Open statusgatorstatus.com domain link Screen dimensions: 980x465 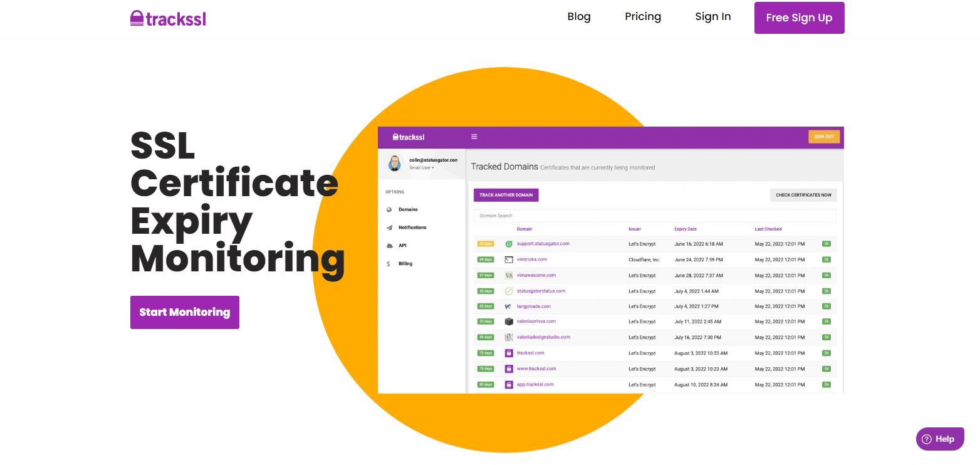point(541,291)
